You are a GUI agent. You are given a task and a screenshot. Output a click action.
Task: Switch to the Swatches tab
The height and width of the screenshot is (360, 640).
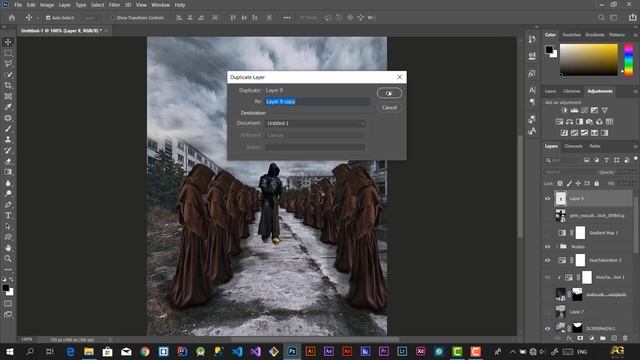pos(571,35)
